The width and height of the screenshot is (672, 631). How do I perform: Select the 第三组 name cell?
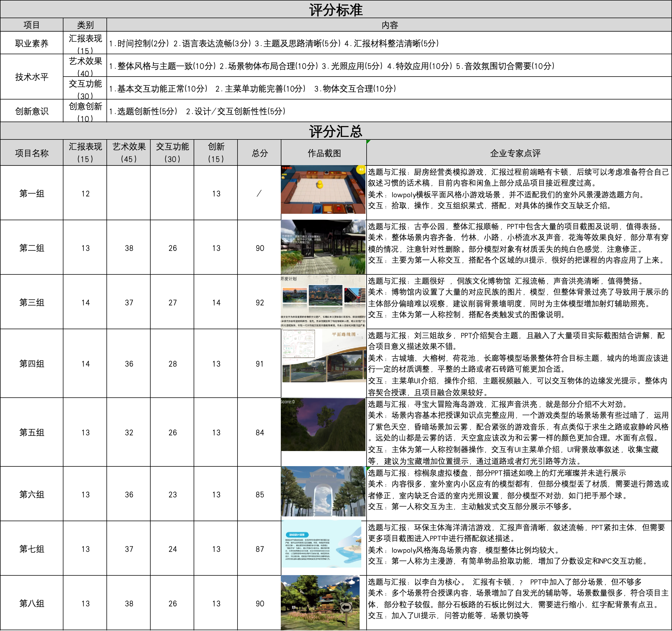click(x=32, y=302)
